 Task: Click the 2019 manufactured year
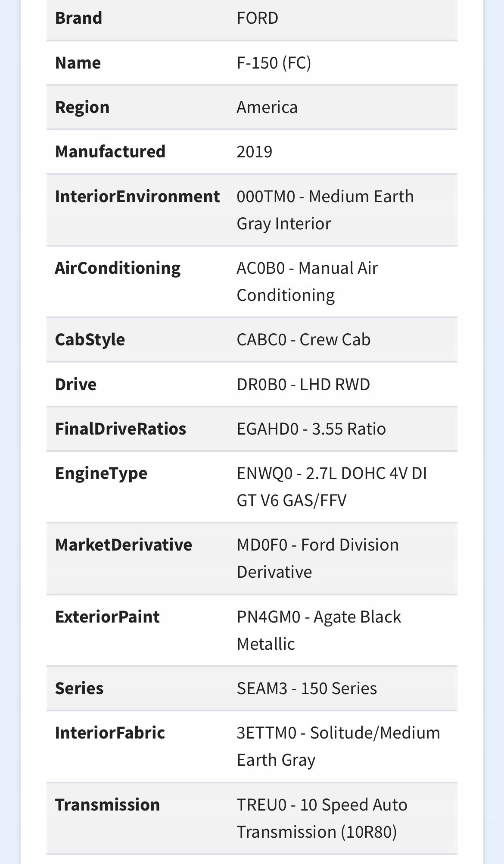tap(254, 152)
